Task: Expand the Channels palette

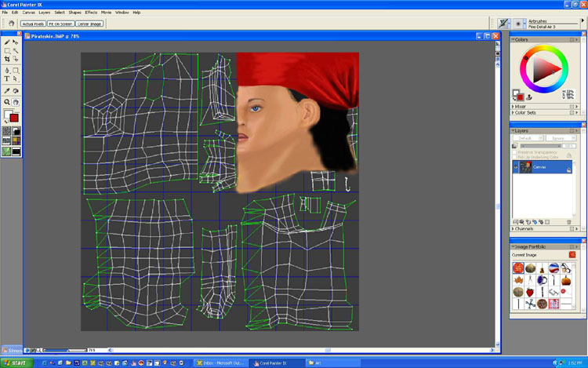Action: (524, 229)
